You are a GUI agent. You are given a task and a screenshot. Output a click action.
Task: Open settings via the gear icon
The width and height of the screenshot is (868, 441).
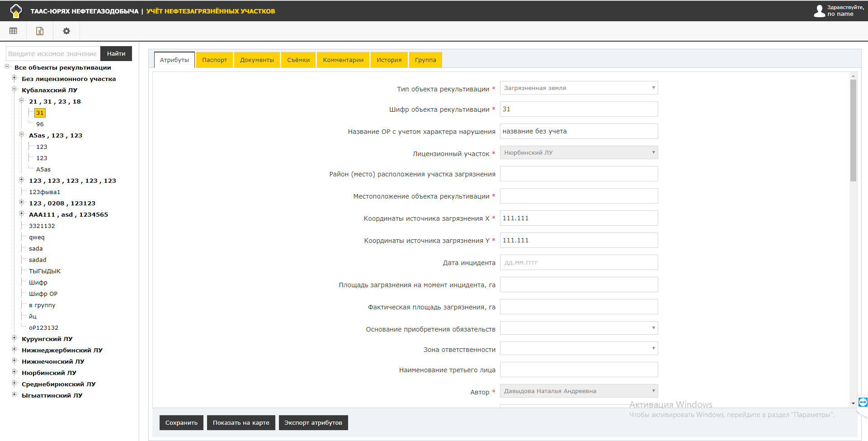[66, 31]
